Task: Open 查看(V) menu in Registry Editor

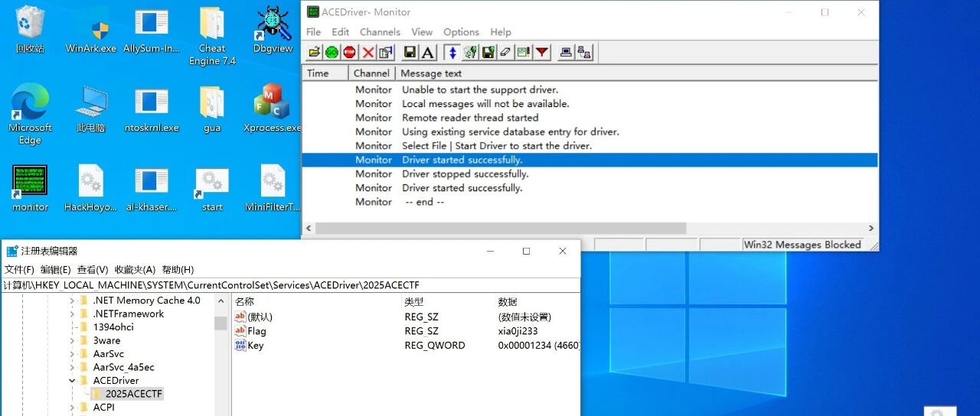Action: point(93,270)
